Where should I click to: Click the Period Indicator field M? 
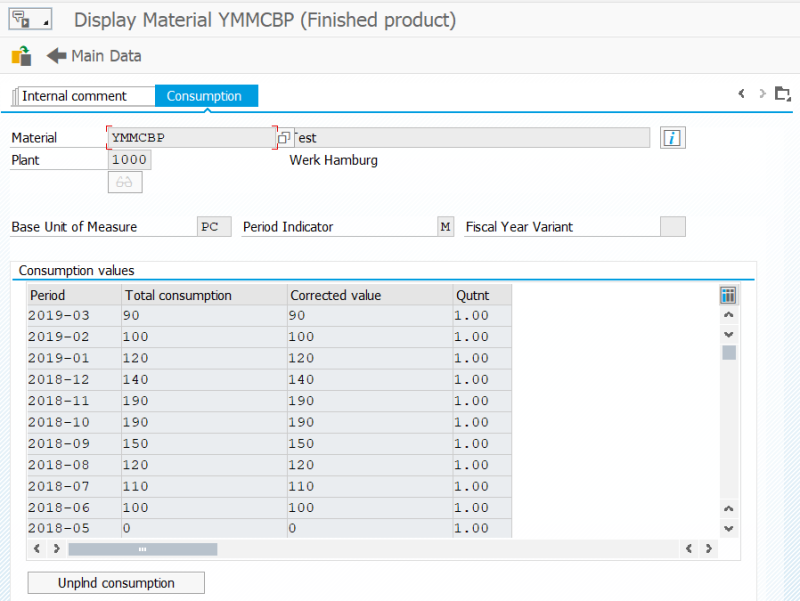(445, 227)
